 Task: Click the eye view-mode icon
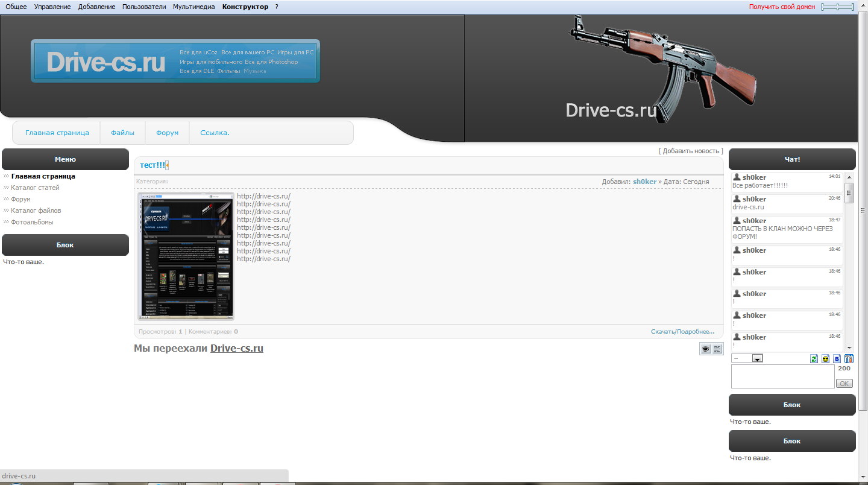point(705,349)
